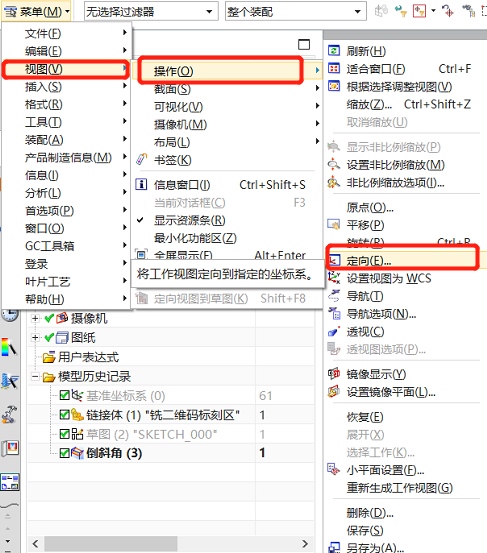The image size is (487, 553).
Task: Click the 另存为(A) icon
Action: tap(334, 547)
